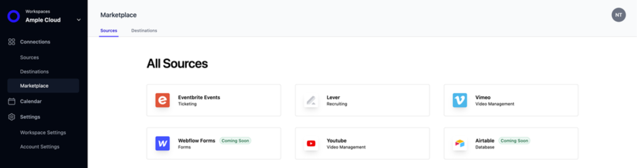Open Workspace Settings in sidebar

[x=43, y=133]
